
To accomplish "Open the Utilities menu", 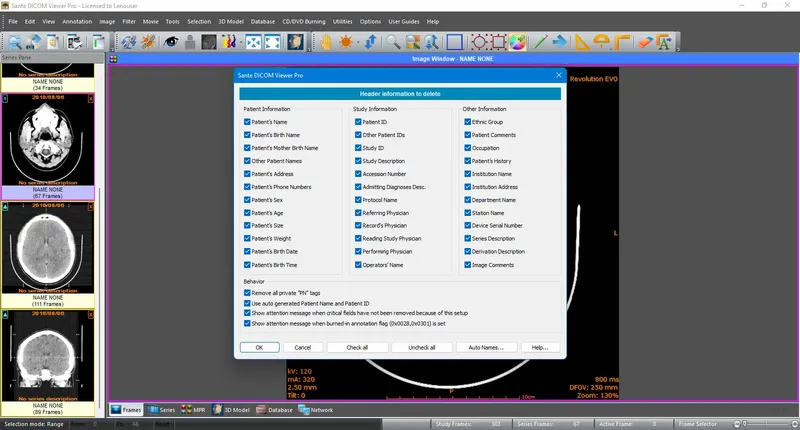I will click(342, 21).
